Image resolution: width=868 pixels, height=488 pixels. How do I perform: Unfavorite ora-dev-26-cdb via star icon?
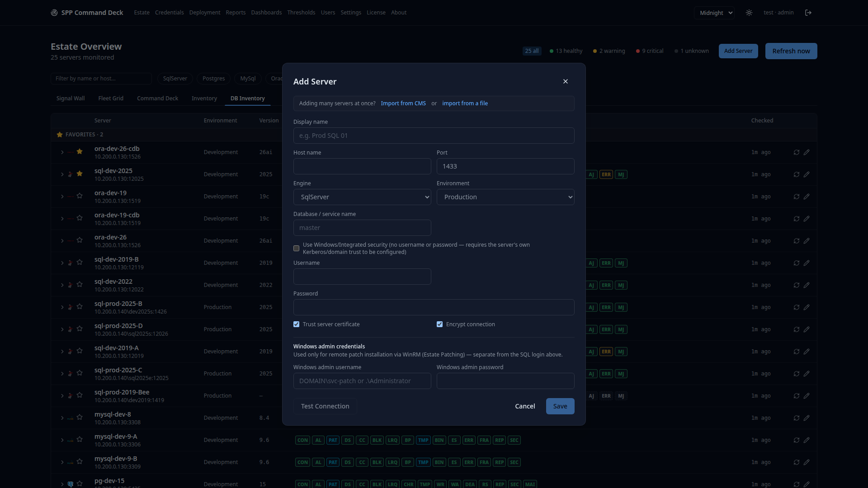(x=80, y=152)
